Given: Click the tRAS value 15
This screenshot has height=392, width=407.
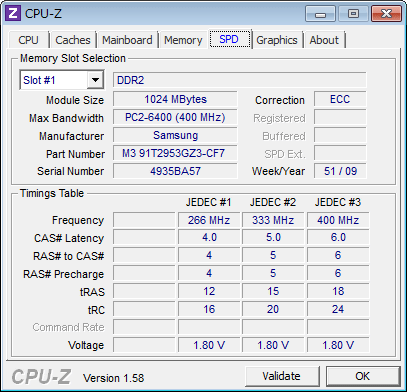Looking at the screenshot, I should 273,291.
